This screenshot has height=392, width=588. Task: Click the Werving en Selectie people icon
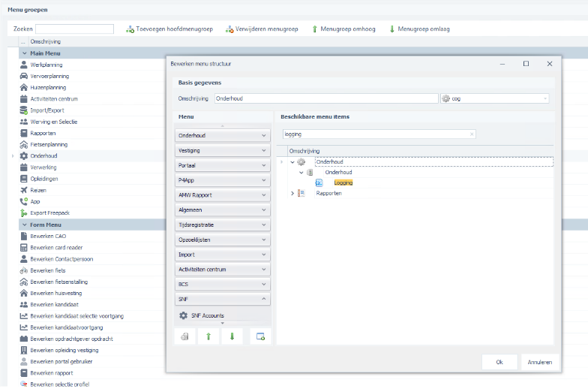(x=24, y=122)
